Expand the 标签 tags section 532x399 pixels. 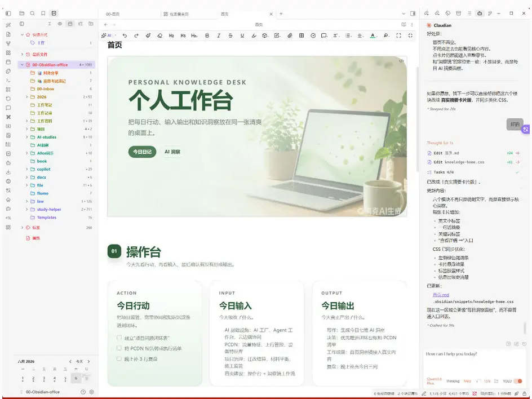coord(22,228)
